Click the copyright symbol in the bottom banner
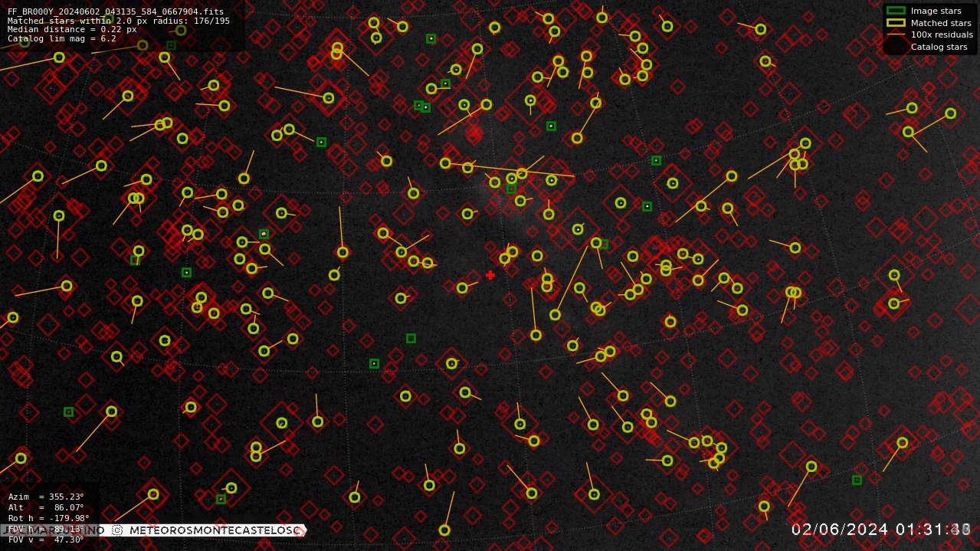The width and height of the screenshot is (980, 551). (117, 530)
